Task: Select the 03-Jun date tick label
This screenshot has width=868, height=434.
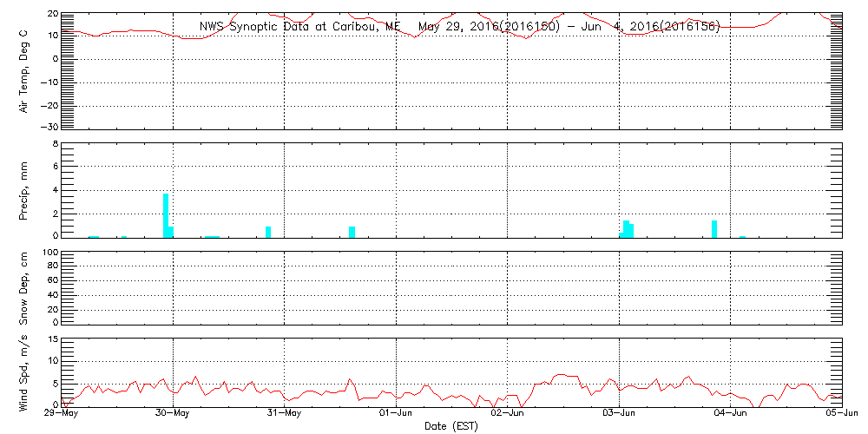Action: pyautogui.click(x=619, y=414)
